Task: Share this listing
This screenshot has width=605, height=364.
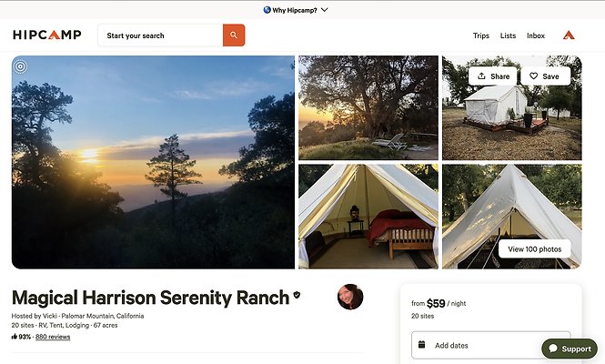Action: point(493,76)
